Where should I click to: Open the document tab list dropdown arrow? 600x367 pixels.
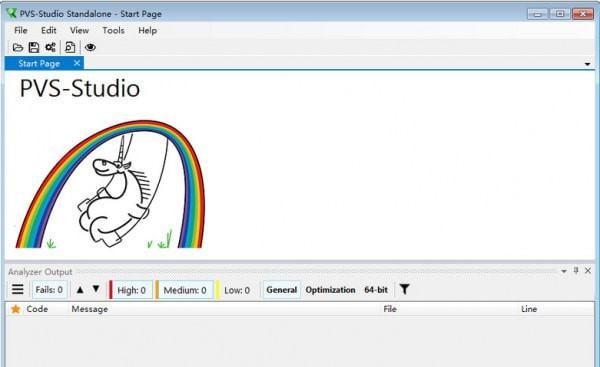[x=587, y=64]
